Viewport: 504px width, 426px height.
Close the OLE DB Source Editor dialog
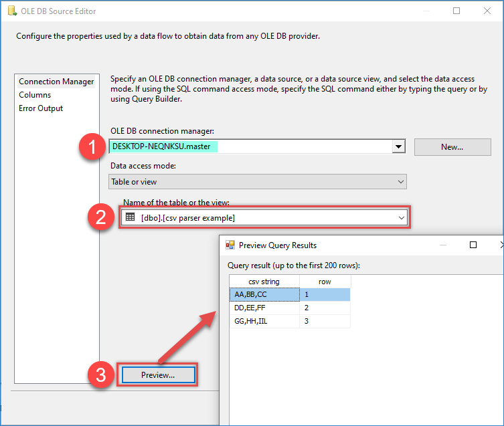tap(487, 11)
